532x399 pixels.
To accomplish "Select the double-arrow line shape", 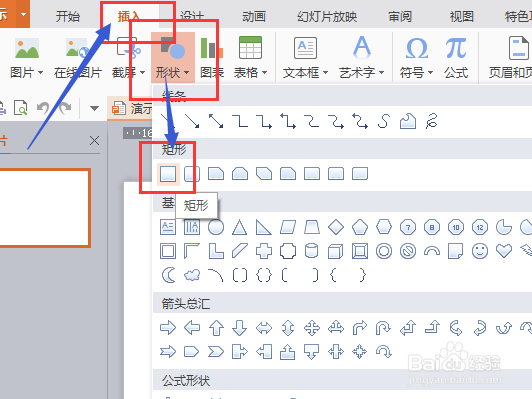I will pyautogui.click(x=216, y=121).
